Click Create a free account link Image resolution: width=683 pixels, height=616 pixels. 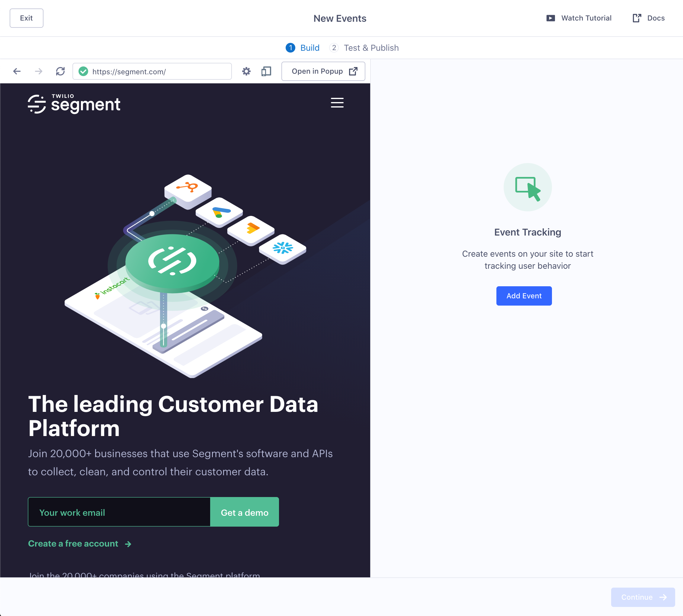80,544
